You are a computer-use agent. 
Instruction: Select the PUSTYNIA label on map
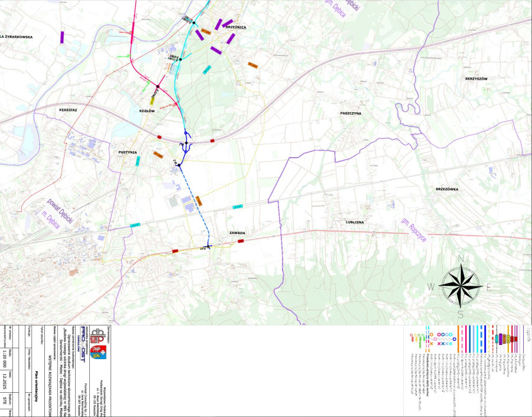[x=128, y=152]
